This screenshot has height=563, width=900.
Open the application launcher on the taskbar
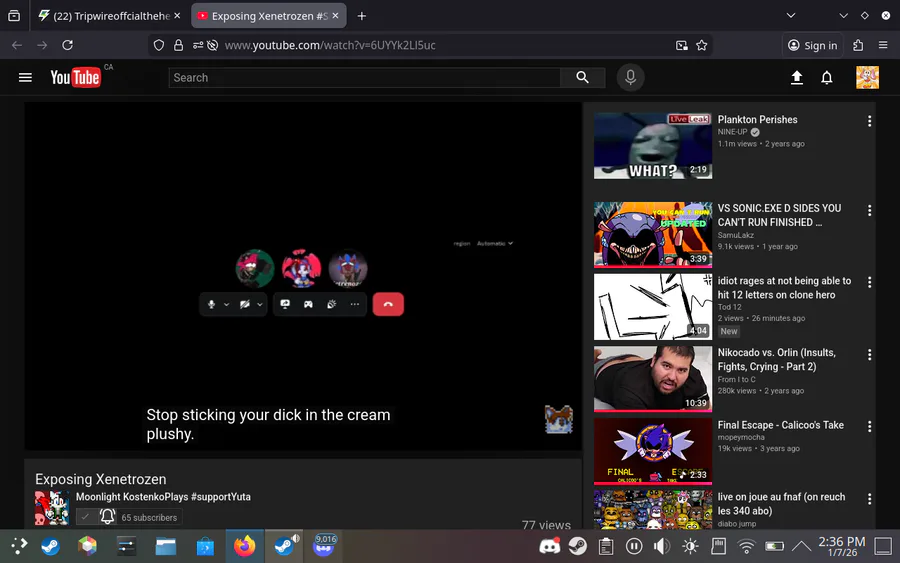point(18,546)
